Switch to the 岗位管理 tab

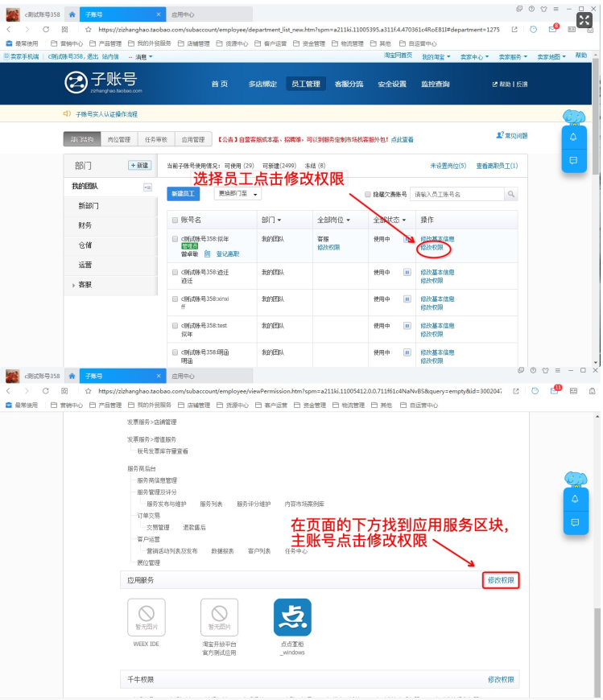pyautogui.click(x=119, y=139)
